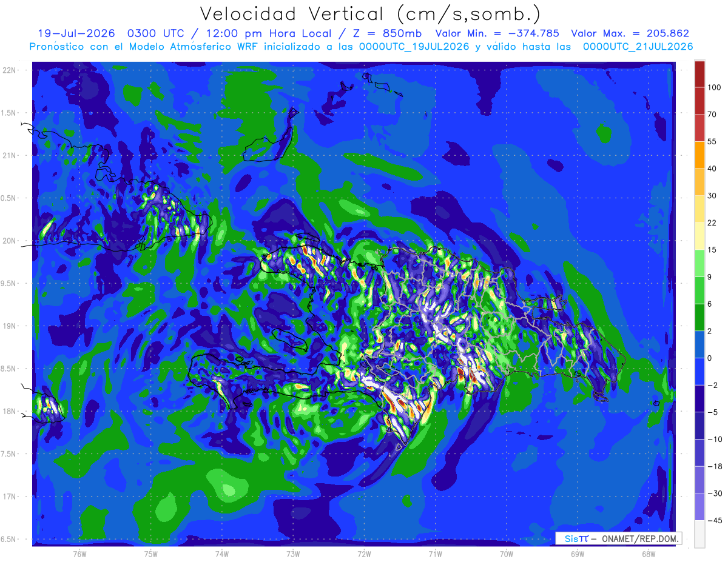This screenshot has height=562, width=728.
Task: Select the yellow swatch between 22 and 30
Action: [699, 209]
